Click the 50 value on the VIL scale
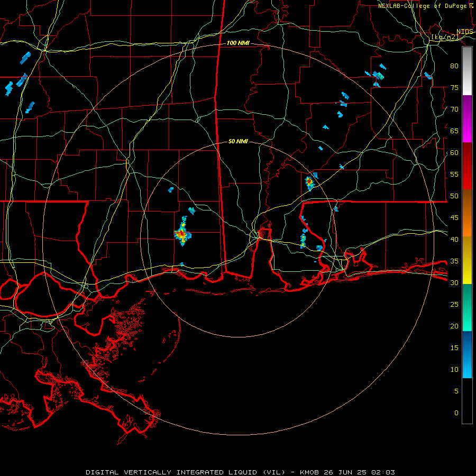 pos(454,196)
